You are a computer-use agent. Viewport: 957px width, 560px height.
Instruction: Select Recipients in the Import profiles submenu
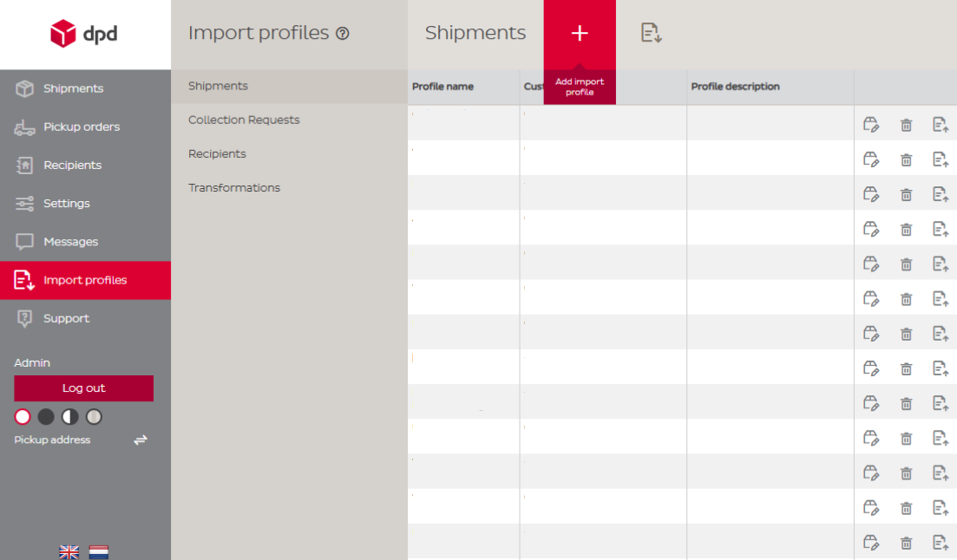click(289, 153)
